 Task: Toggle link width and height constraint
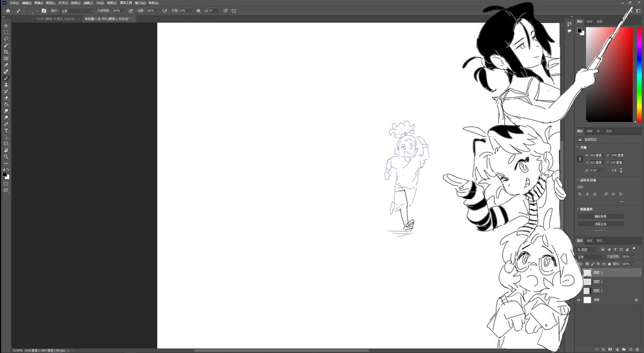click(580, 159)
